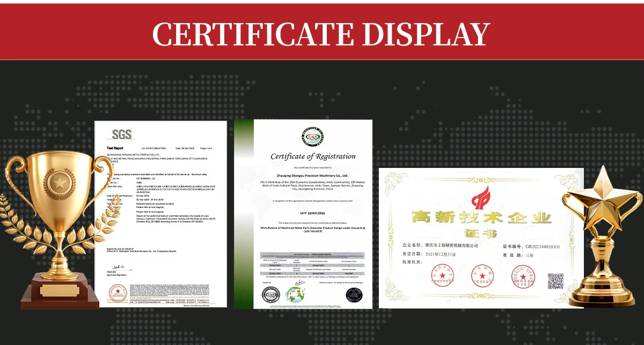Click the SGS logo on the test report

coord(121,134)
